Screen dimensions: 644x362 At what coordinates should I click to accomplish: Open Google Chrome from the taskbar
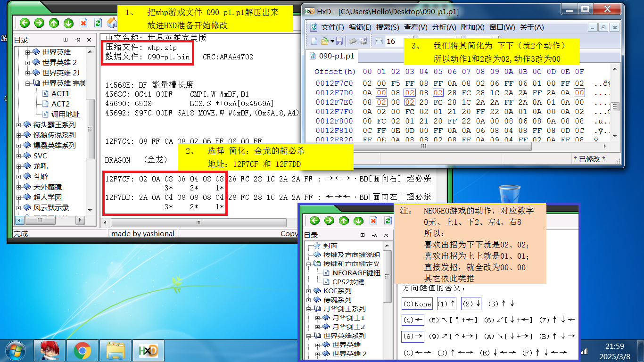click(x=82, y=351)
